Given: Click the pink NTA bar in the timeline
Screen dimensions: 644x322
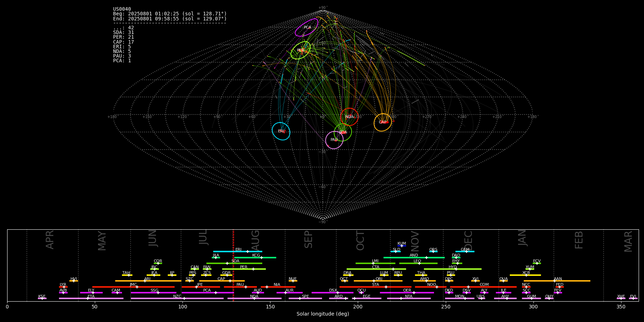Looking at the screenshot, I should click(x=409, y=298).
